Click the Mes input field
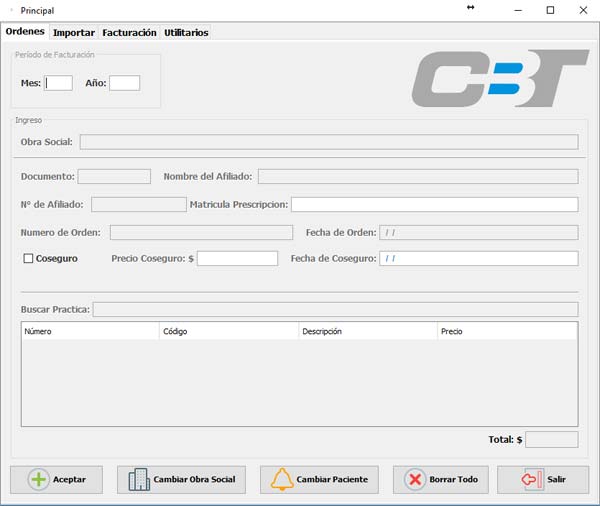 [x=59, y=83]
